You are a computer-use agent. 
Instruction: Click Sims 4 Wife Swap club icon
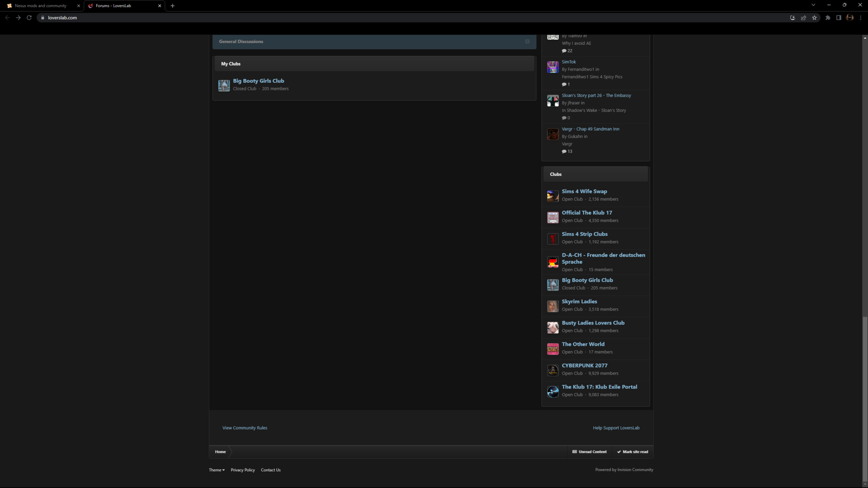pyautogui.click(x=553, y=196)
